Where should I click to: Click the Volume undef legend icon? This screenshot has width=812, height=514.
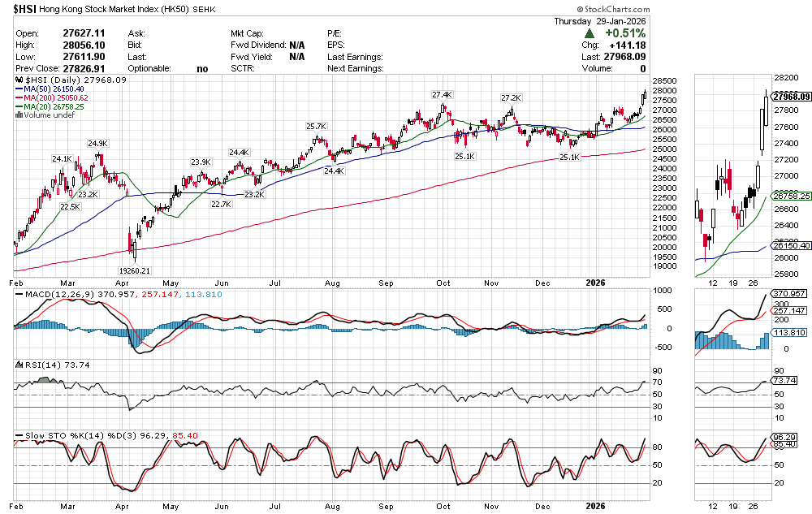pyautogui.click(x=19, y=115)
